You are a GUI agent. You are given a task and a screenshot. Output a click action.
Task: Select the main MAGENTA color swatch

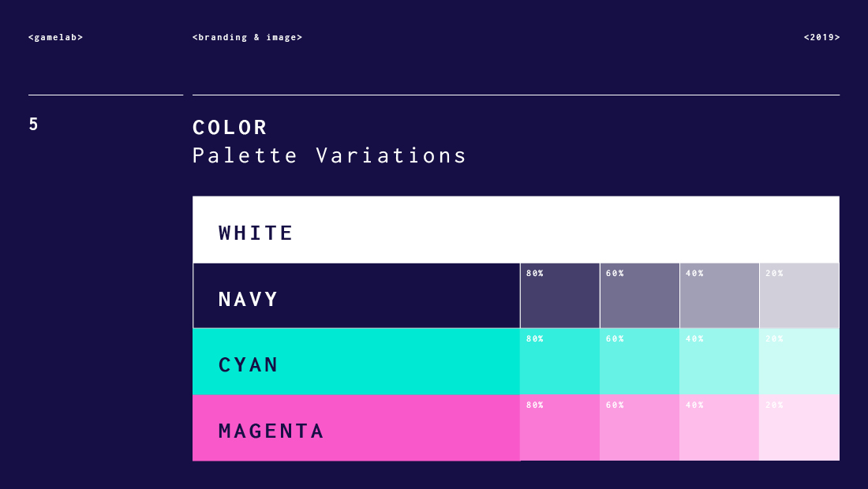(356, 427)
